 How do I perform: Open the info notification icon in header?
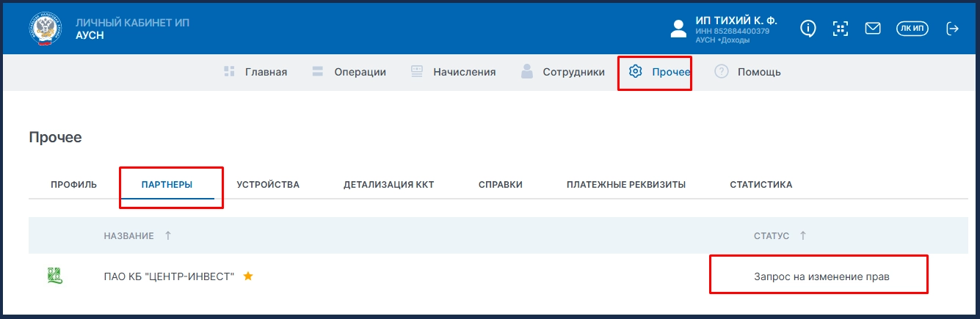pyautogui.click(x=808, y=29)
